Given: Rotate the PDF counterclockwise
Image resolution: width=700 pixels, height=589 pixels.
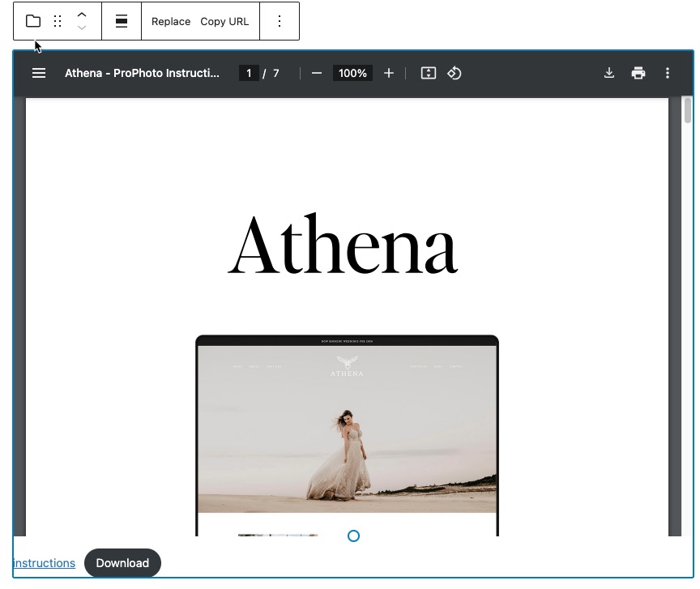Looking at the screenshot, I should (x=455, y=73).
